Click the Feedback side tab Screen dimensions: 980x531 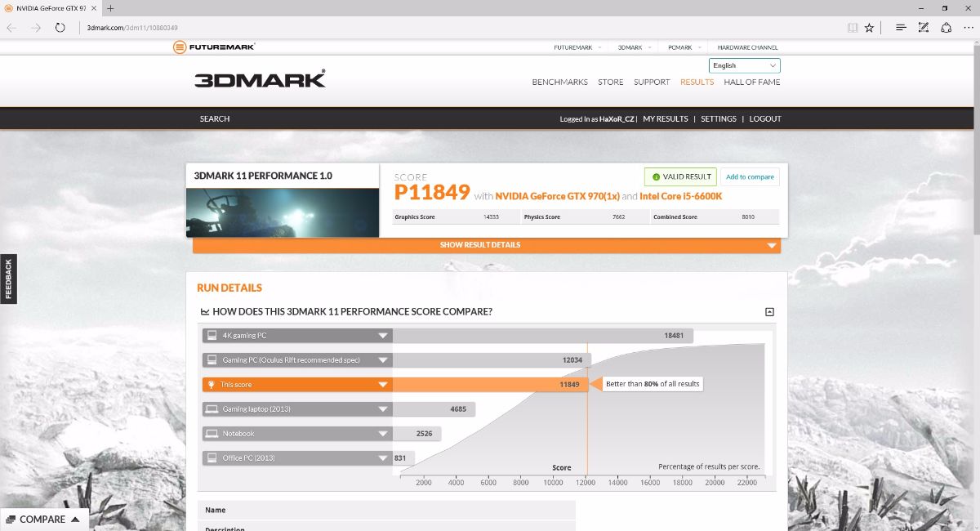[8, 279]
